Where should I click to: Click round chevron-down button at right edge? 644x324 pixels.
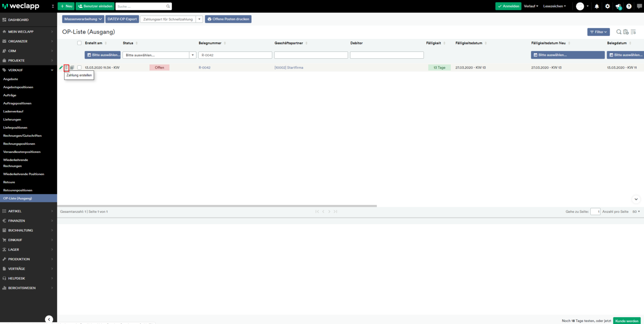636,200
